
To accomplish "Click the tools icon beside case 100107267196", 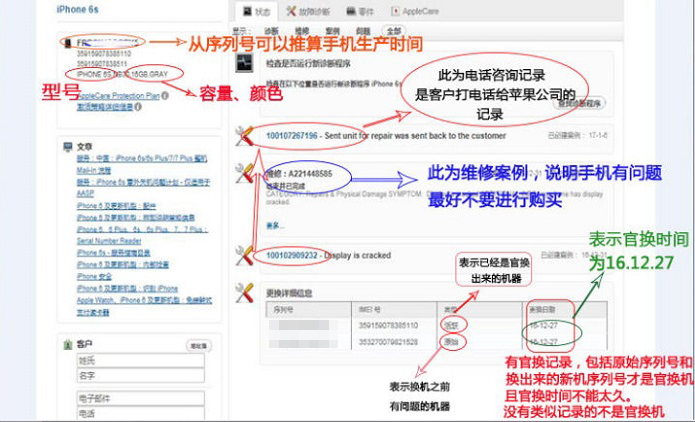I will [x=244, y=136].
